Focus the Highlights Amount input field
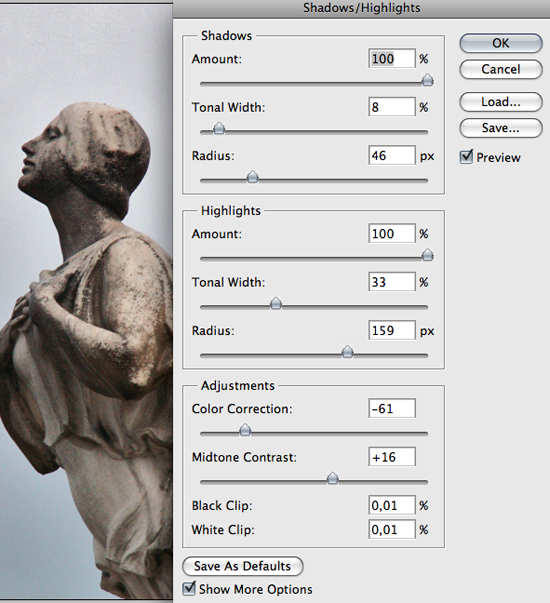The image size is (550, 603). pyautogui.click(x=392, y=233)
